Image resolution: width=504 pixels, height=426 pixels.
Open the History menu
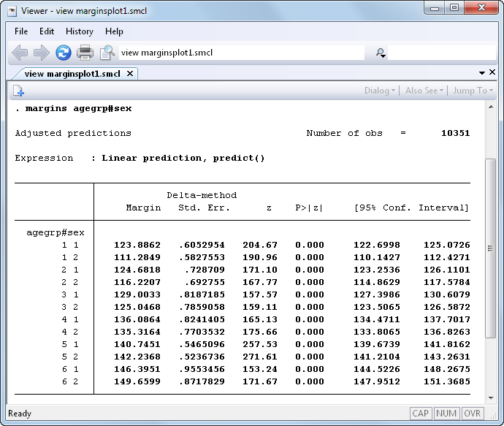coord(80,31)
